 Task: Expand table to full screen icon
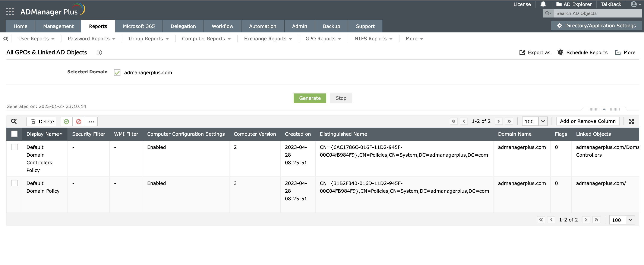pyautogui.click(x=631, y=121)
